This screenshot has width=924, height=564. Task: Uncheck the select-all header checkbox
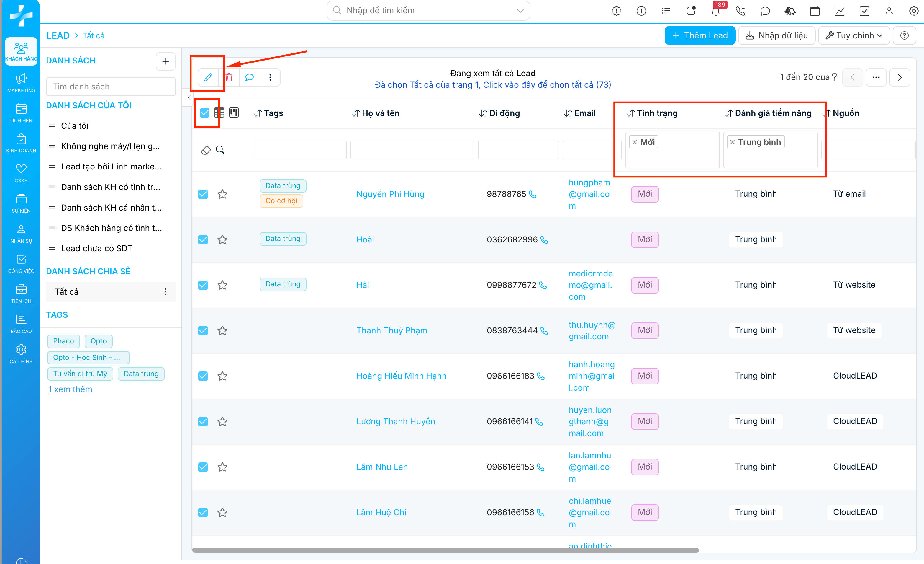pos(205,113)
